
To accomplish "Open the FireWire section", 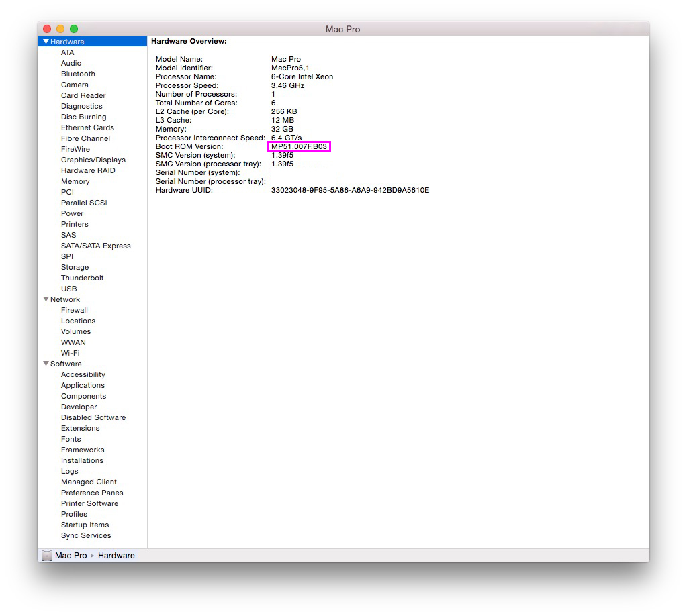I will 75,149.
